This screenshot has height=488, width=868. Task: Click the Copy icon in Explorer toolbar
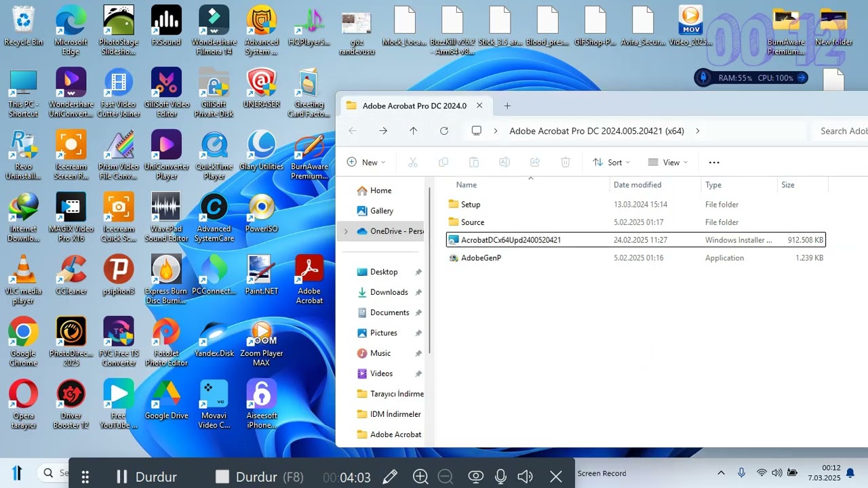pyautogui.click(x=443, y=162)
